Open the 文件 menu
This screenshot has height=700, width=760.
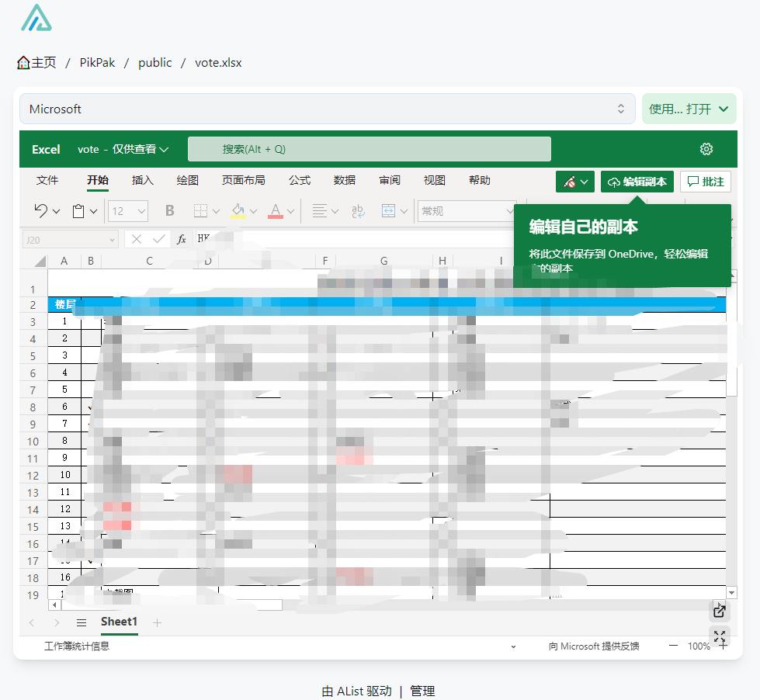(47, 180)
